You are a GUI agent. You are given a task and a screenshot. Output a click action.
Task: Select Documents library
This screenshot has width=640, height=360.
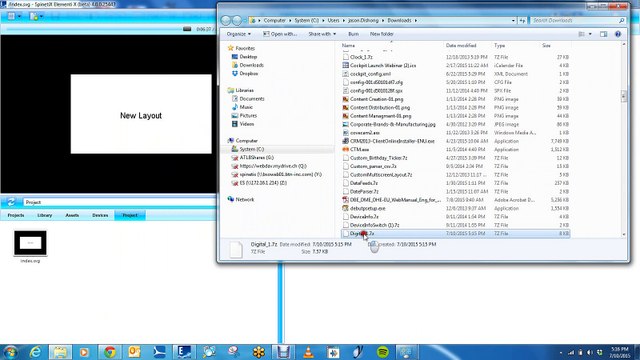click(x=252, y=99)
